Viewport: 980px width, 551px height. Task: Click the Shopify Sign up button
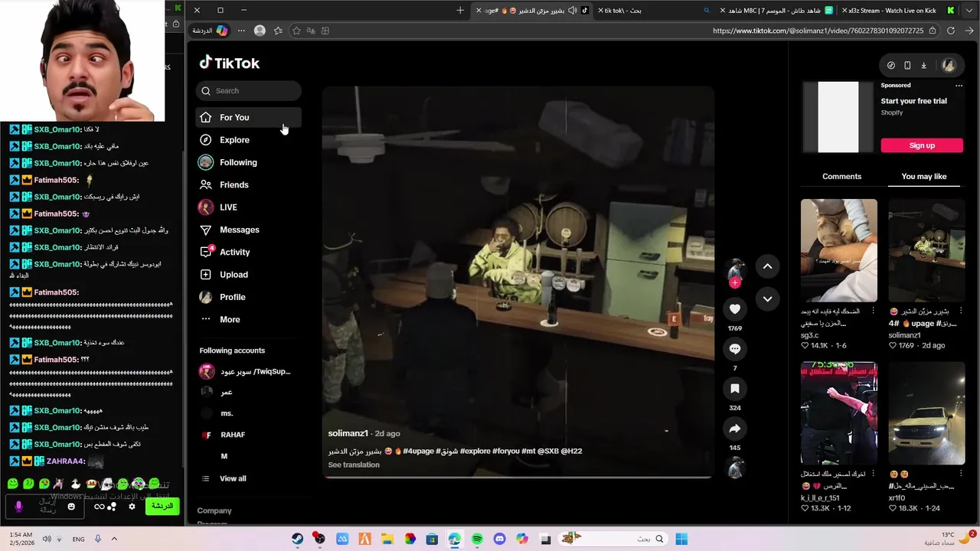(922, 145)
